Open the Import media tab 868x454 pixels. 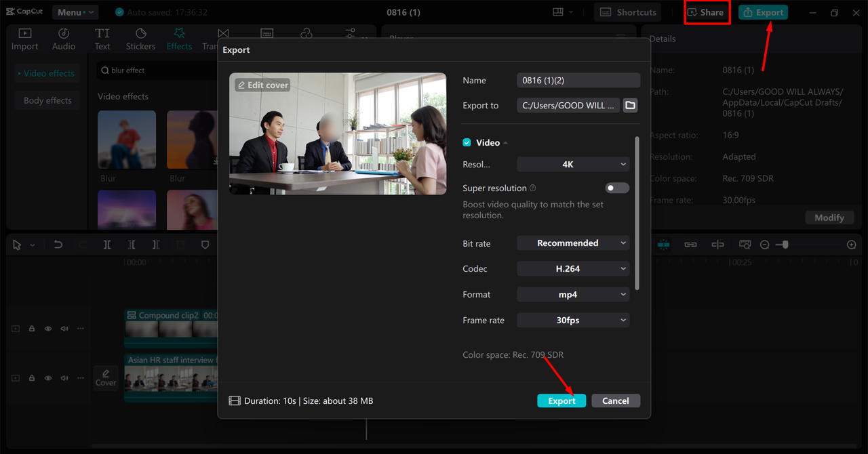click(x=24, y=39)
